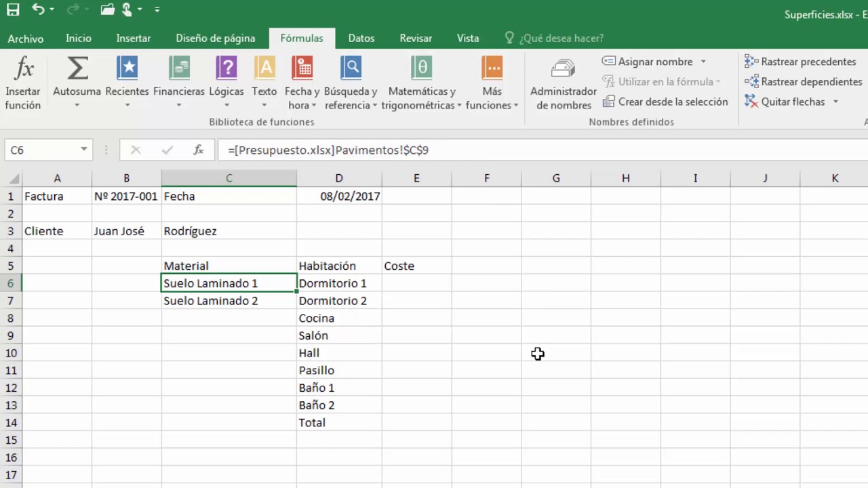
Task: Open the undo history dropdown arrow
Action: [52, 9]
